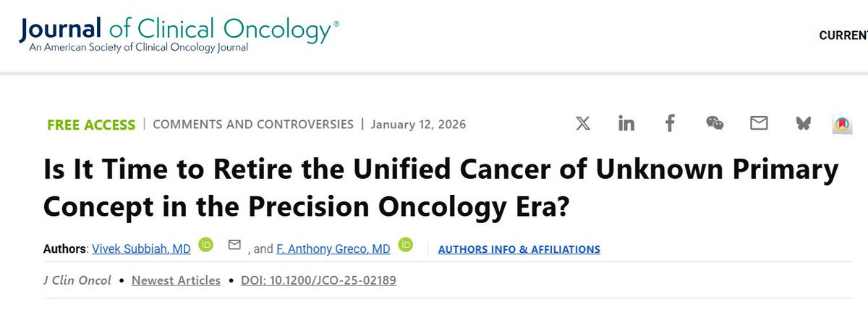The width and height of the screenshot is (868, 318).
Task: Share the article on LinkedIn
Action: click(626, 124)
